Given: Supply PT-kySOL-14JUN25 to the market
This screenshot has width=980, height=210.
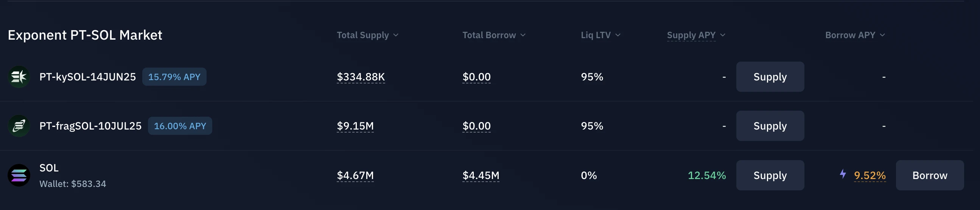Looking at the screenshot, I should 770,77.
